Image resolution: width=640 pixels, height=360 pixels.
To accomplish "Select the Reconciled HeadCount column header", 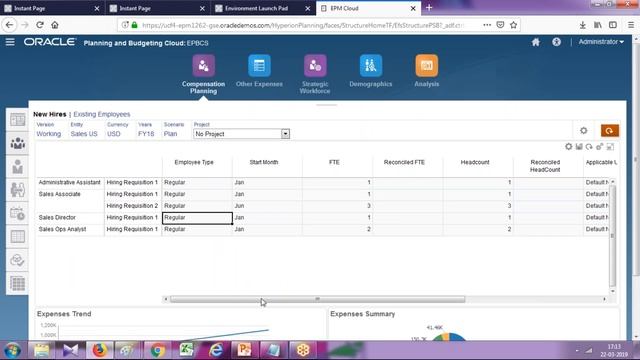I will click(545, 166).
